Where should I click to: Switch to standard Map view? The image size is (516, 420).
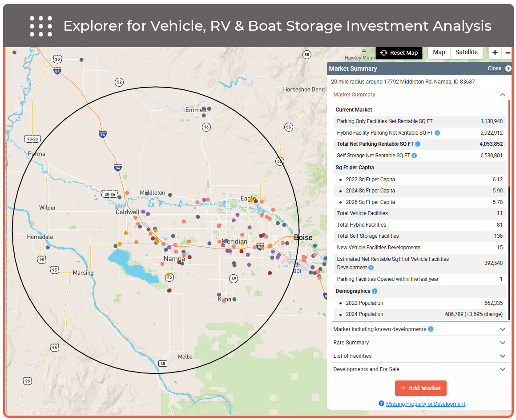(439, 52)
